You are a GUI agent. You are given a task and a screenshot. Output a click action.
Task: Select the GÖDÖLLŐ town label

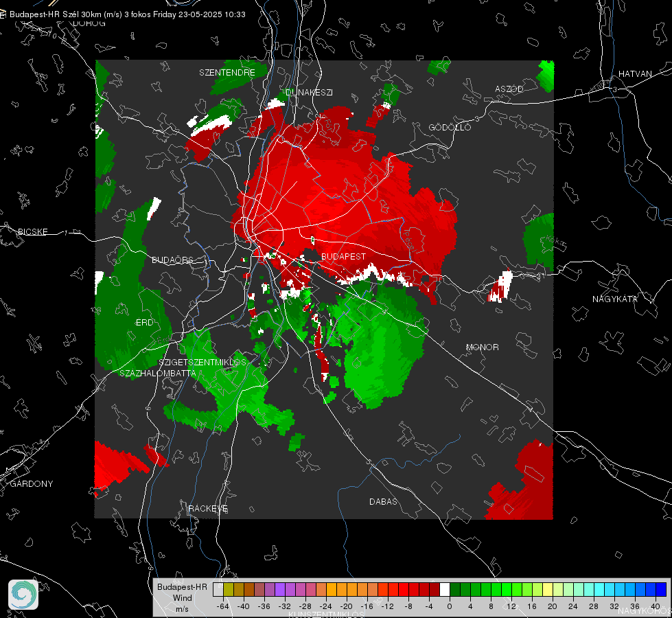tap(450, 127)
